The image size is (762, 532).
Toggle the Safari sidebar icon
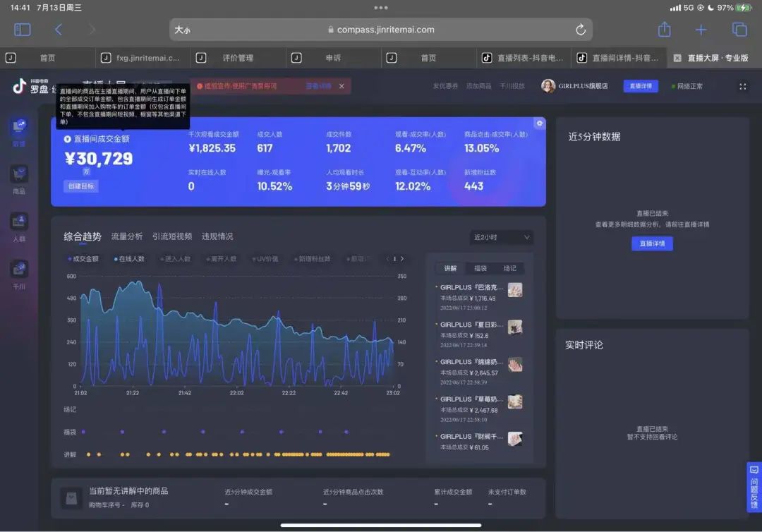23,30
